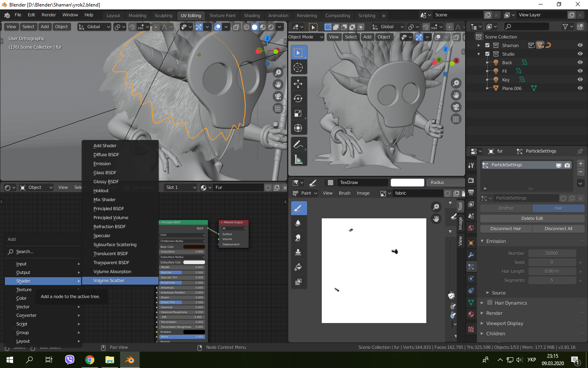Open the Slot 1 material slot dropdown

pyautogui.click(x=180, y=187)
